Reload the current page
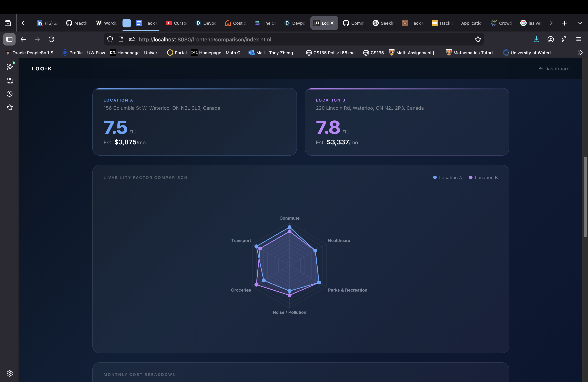Screen dimensions: 588x382 click(51, 39)
